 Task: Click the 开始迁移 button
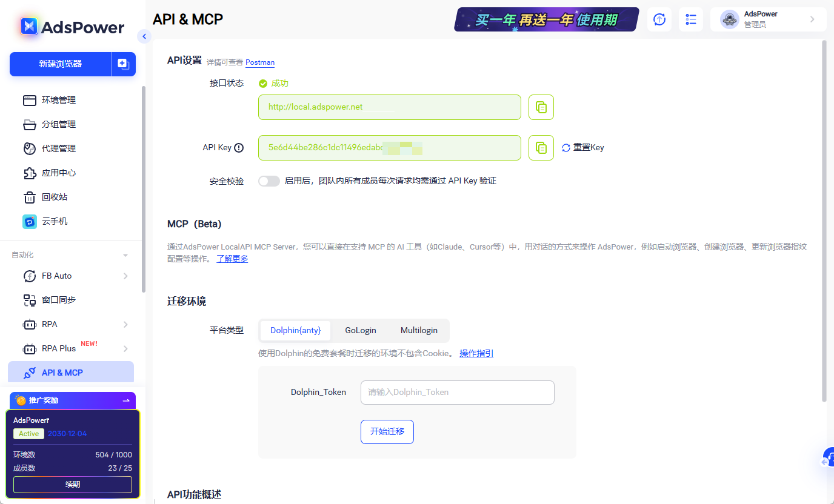tap(387, 431)
